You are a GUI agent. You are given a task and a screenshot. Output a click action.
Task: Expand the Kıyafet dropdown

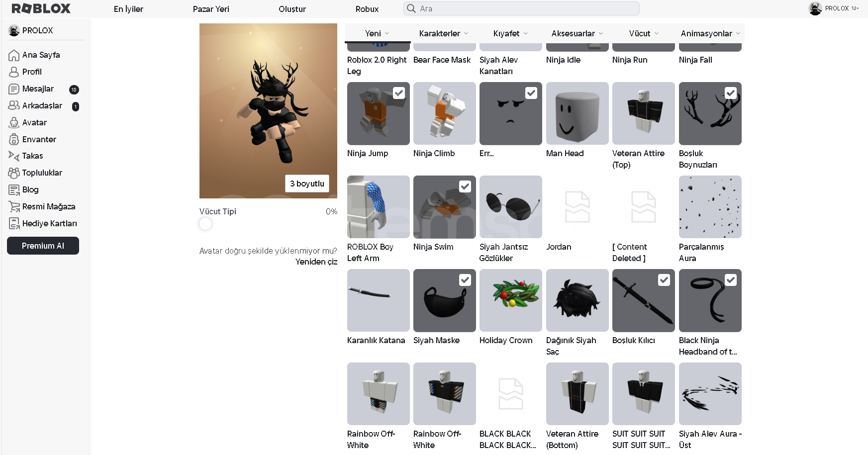[x=511, y=33]
